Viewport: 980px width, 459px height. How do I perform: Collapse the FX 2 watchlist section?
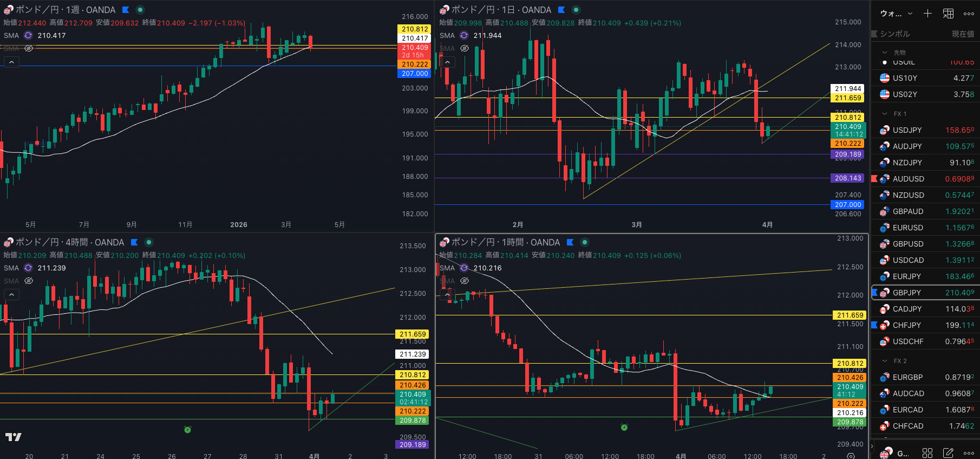click(885, 361)
